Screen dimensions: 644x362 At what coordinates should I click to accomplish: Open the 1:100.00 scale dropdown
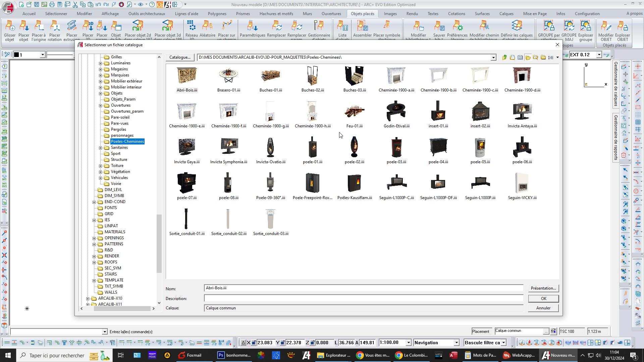[x=409, y=343]
